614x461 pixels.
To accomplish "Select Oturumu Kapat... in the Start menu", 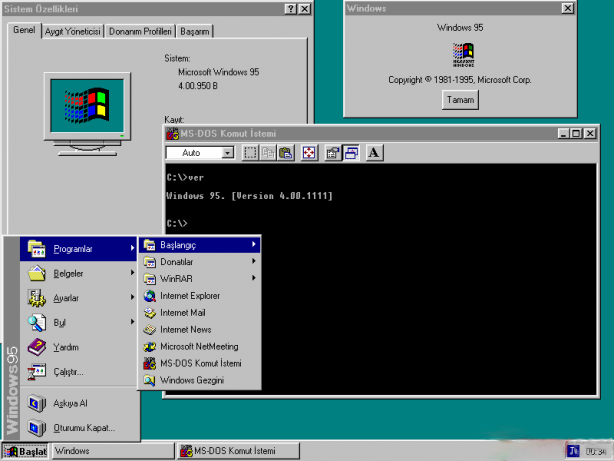I will tap(78, 428).
